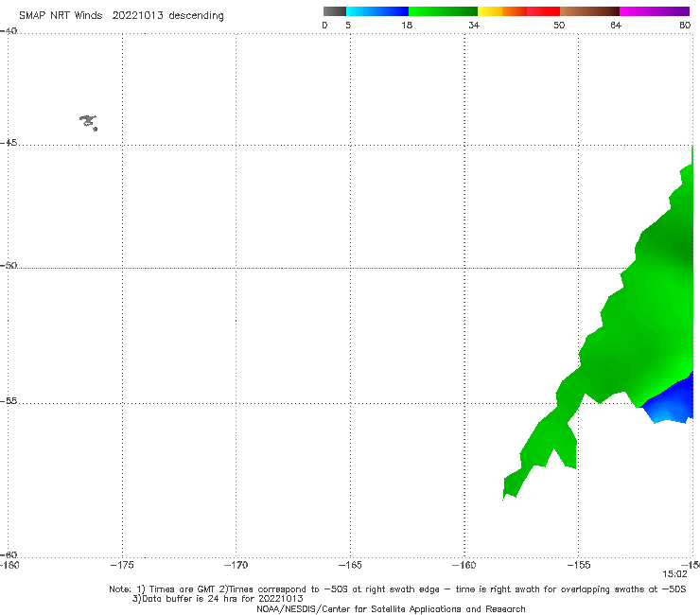Click the gray 0-5 segment of color bar

click(x=335, y=11)
